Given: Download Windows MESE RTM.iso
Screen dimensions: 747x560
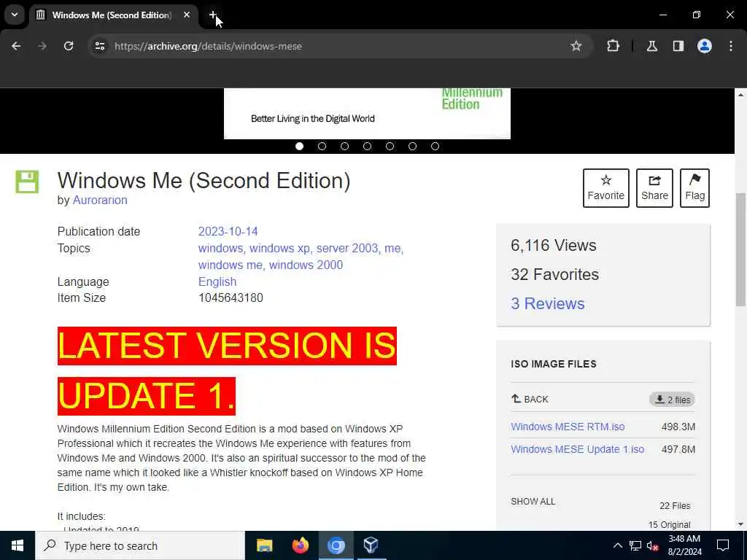Looking at the screenshot, I should [568, 427].
